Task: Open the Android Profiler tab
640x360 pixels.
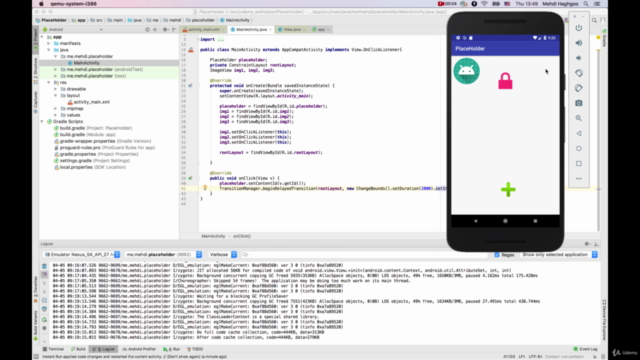Action: click(x=139, y=349)
